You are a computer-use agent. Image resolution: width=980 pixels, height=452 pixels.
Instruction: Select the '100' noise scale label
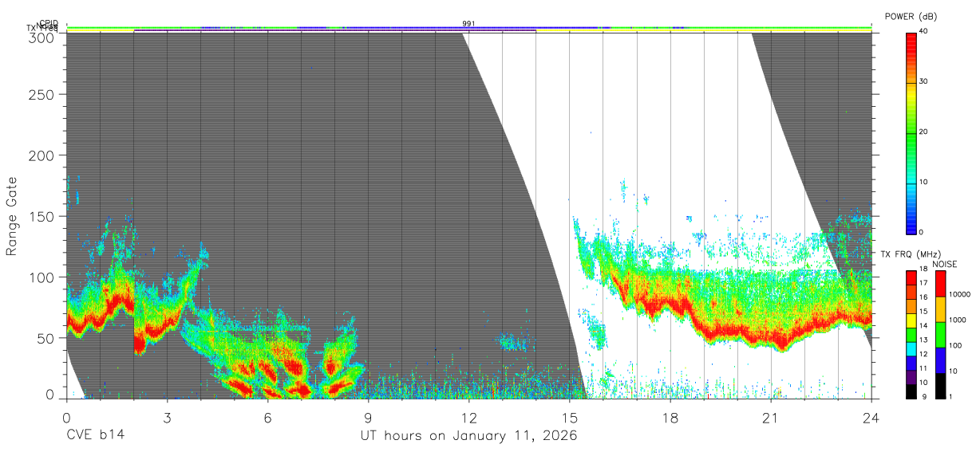coord(955,345)
